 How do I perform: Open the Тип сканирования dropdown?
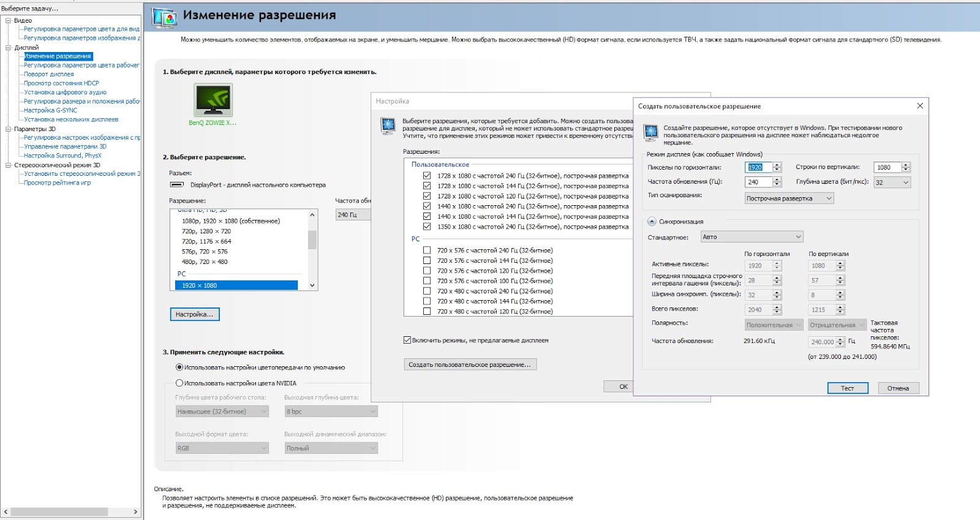point(789,198)
